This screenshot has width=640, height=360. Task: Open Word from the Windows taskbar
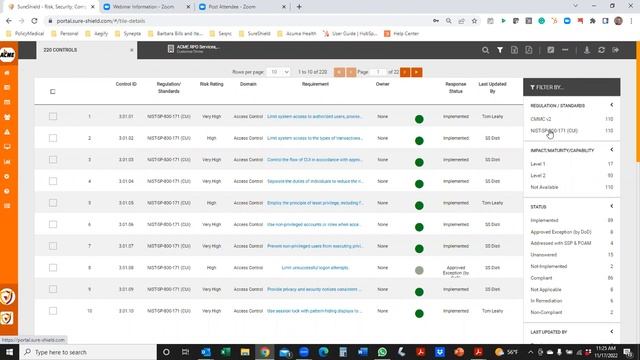coord(362,352)
